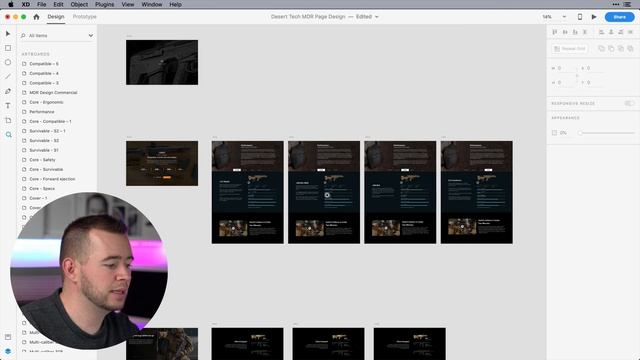Open the document title dropdown arrow
Screen dimensions: 640x360
tap(377, 17)
